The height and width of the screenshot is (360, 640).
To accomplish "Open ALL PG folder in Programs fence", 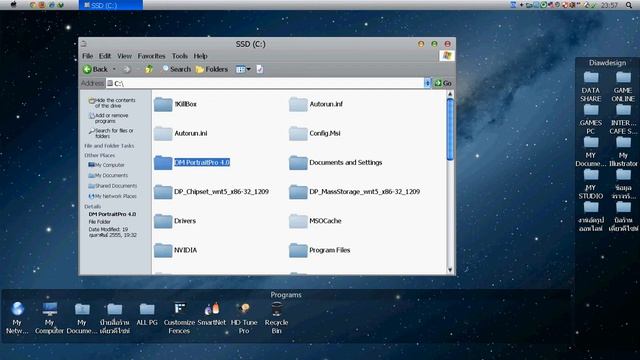I will pyautogui.click(x=147, y=314).
